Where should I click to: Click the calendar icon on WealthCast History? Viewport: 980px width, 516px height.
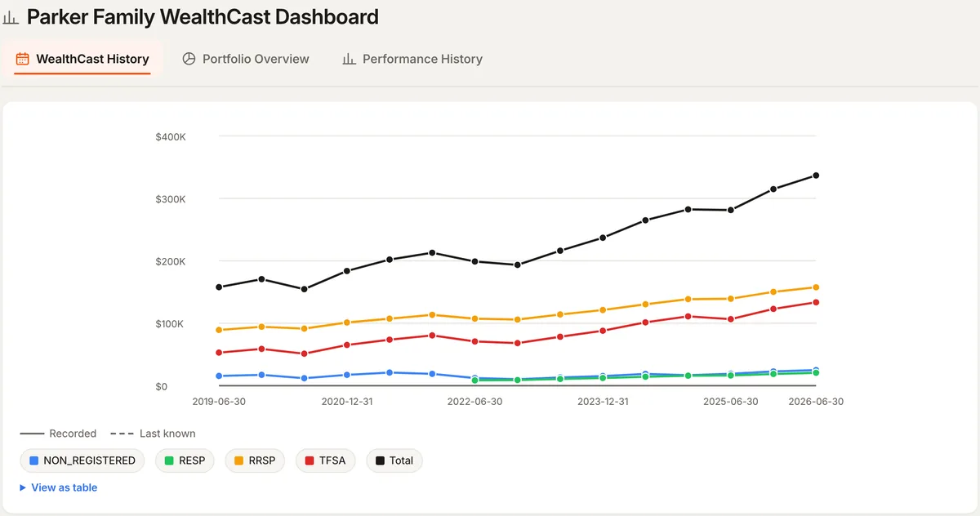point(23,59)
